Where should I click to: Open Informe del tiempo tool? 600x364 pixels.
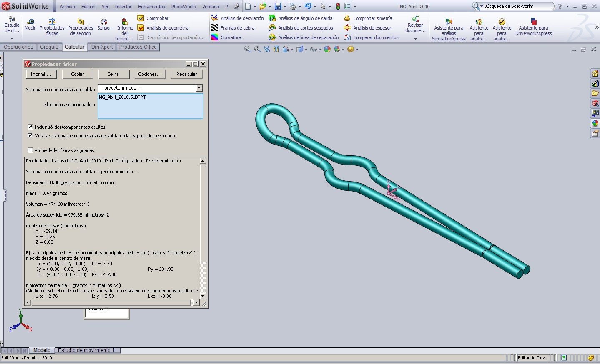click(x=125, y=29)
